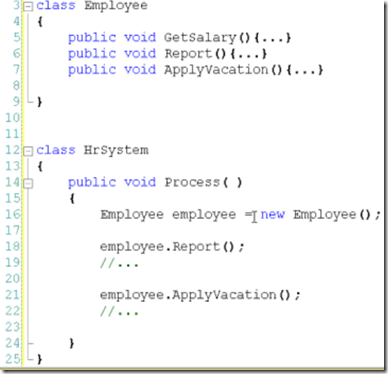
Task: Click line number 17 in gutter
Action: [x=13, y=230]
